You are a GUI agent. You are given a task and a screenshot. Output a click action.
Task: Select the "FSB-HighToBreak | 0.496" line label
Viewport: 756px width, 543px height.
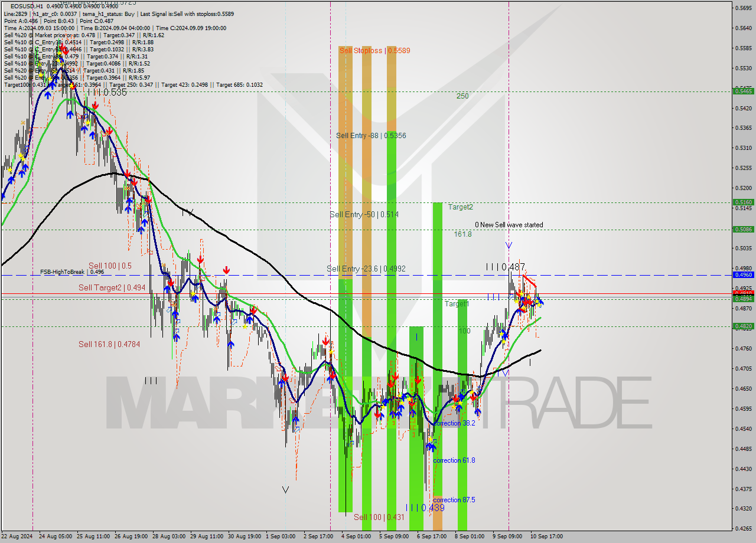(72, 272)
